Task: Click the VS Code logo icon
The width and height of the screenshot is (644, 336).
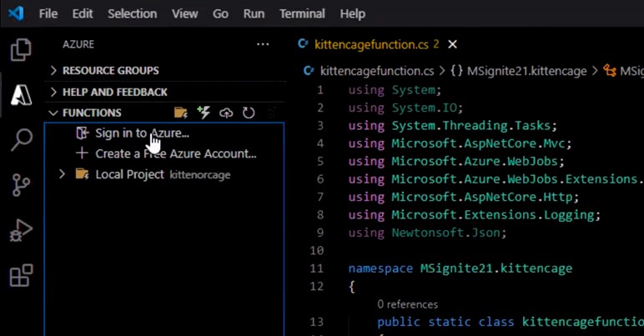Action: 16,13
